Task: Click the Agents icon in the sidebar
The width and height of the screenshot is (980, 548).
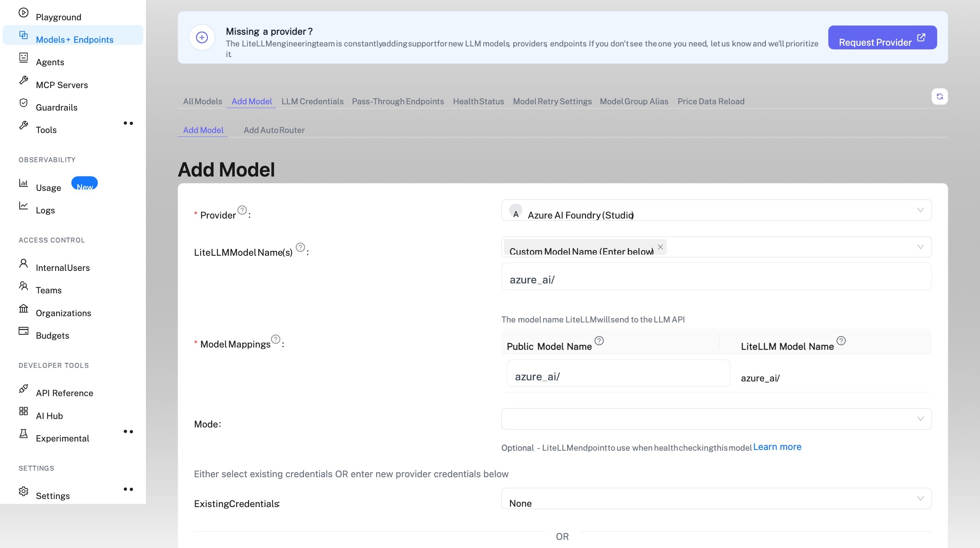Action: (23, 57)
